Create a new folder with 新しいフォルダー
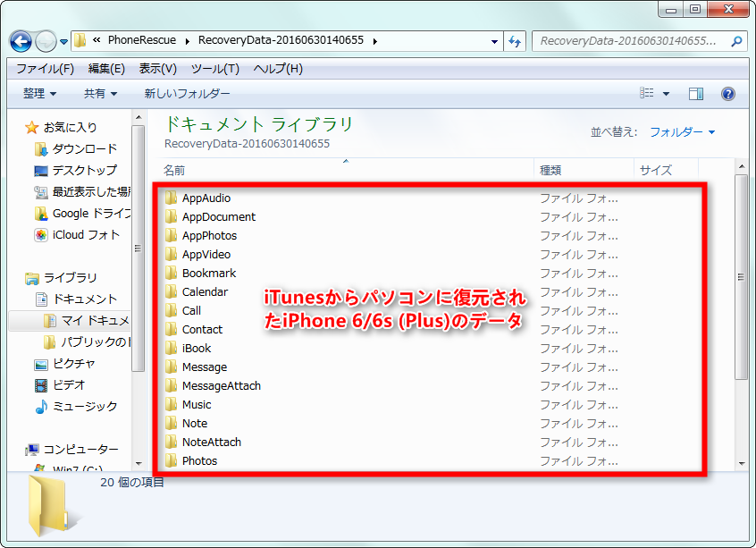The width and height of the screenshot is (756, 548). click(x=187, y=93)
